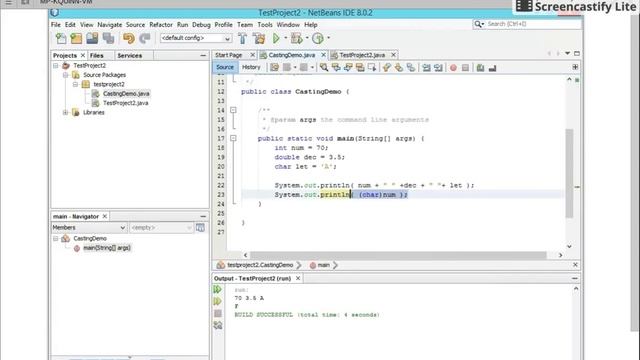Open Profile Project dropdown arrow

point(329,38)
